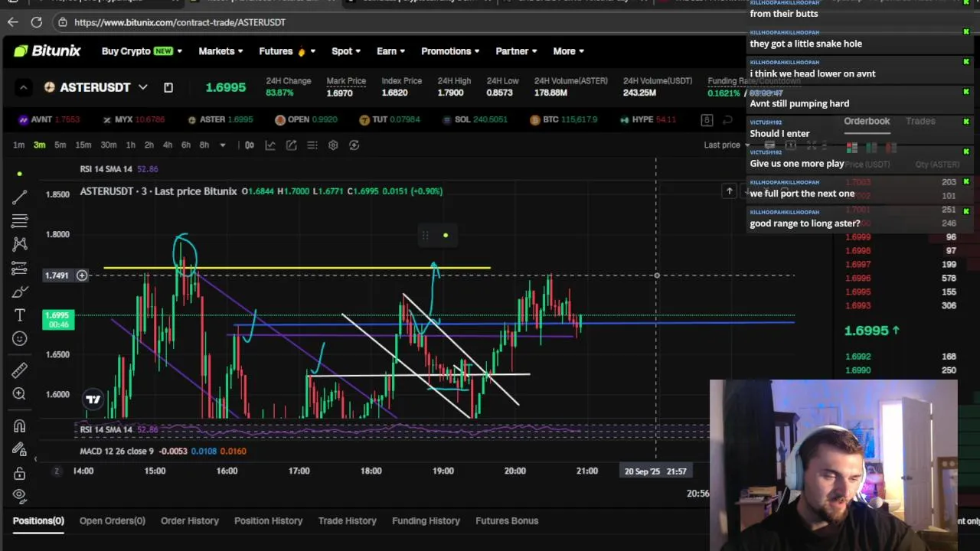This screenshot has height=551, width=980.
Task: Select the patterns drawing tool
Action: pyautogui.click(x=20, y=244)
